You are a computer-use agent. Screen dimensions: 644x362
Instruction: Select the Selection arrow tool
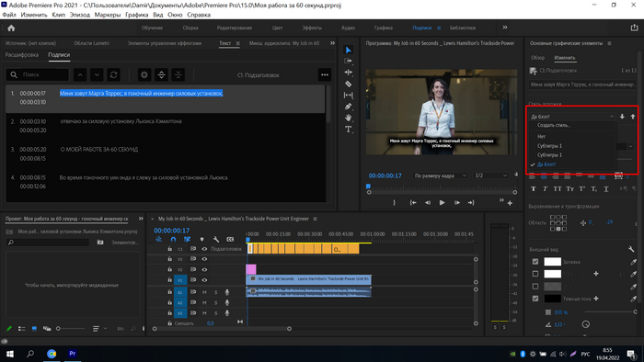pyautogui.click(x=349, y=50)
